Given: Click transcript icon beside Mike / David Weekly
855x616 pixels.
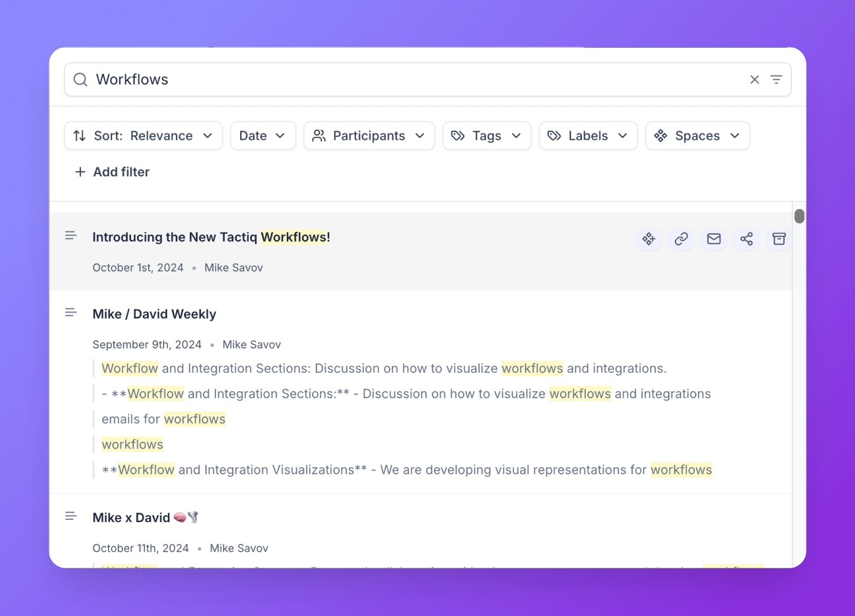Looking at the screenshot, I should [71, 313].
